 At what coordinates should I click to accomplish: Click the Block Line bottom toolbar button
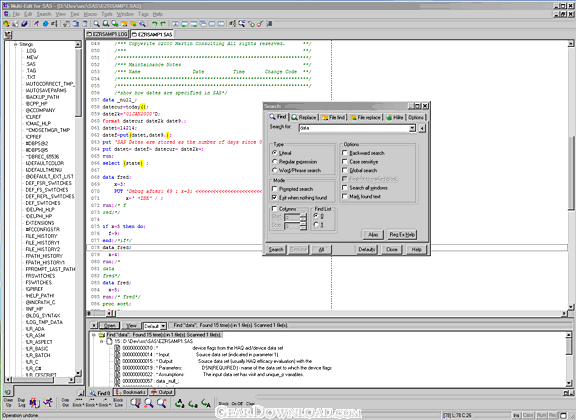pos(118,402)
